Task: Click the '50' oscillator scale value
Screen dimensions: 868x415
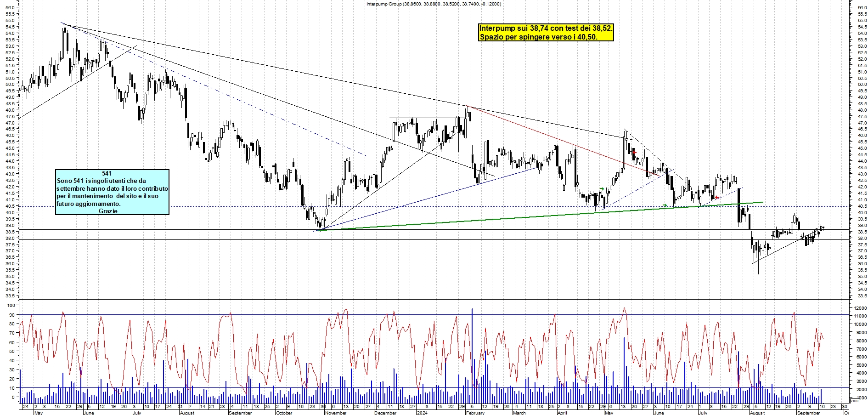Action: [12, 351]
